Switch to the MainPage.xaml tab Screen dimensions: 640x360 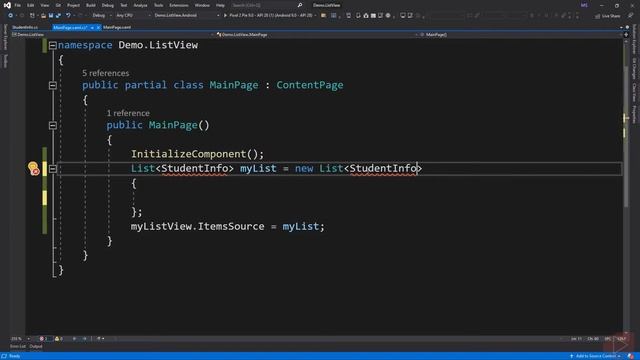(117, 27)
